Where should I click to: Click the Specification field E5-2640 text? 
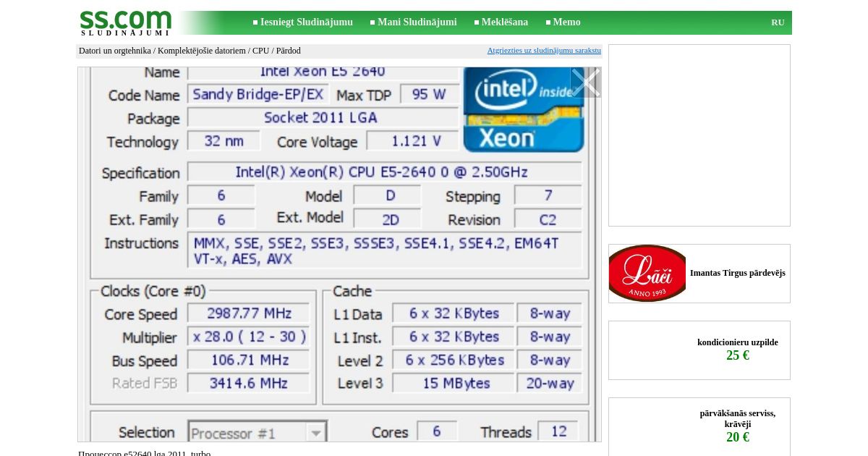point(385,172)
